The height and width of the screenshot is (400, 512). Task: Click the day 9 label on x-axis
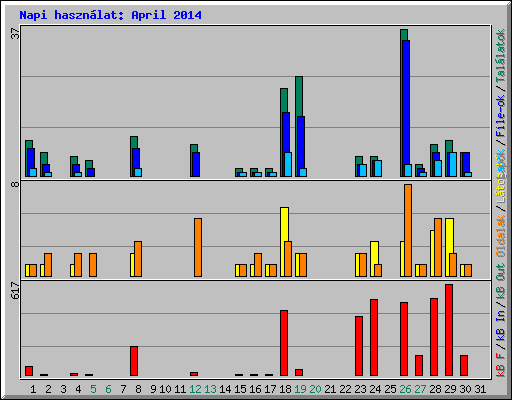(153, 389)
